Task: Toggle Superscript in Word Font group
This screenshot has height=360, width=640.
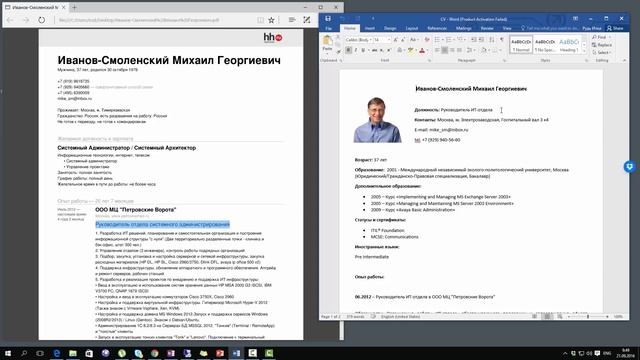Action: pyautogui.click(x=389, y=50)
